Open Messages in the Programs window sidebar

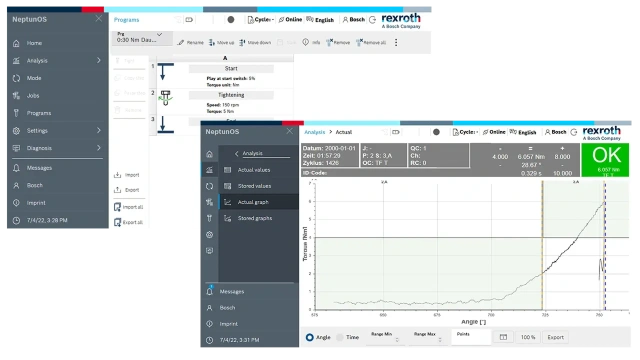[39, 168]
